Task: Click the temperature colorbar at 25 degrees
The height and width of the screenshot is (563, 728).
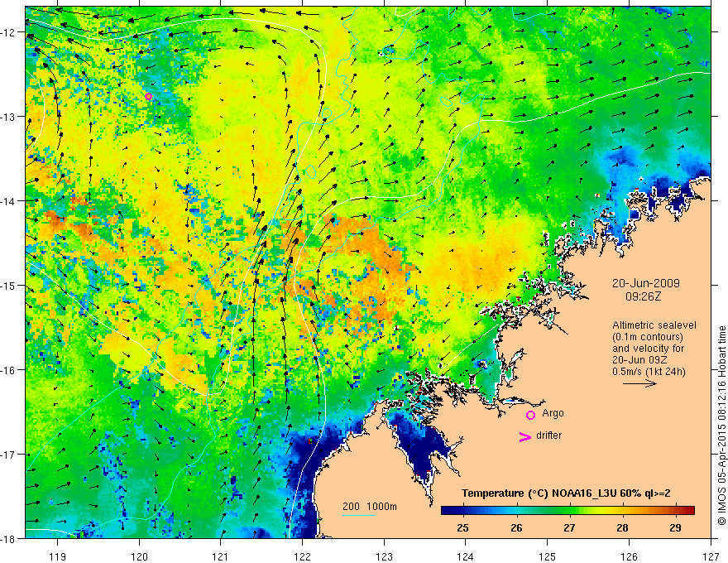Action: tap(462, 510)
